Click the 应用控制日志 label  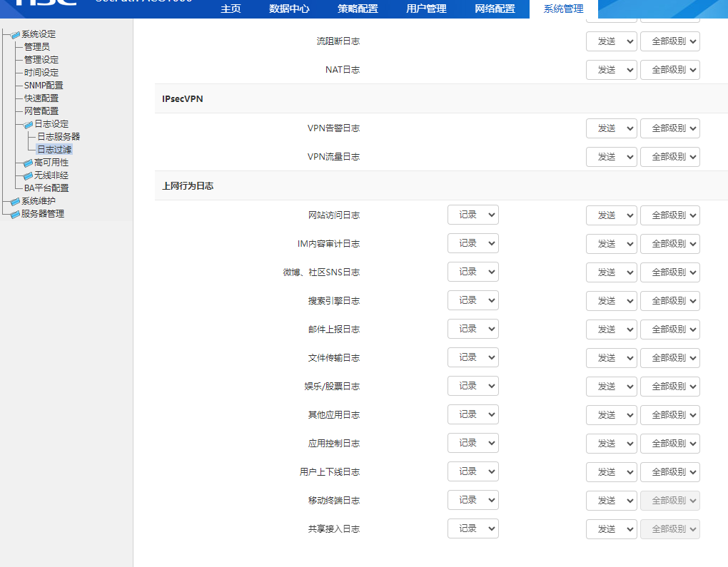point(334,444)
